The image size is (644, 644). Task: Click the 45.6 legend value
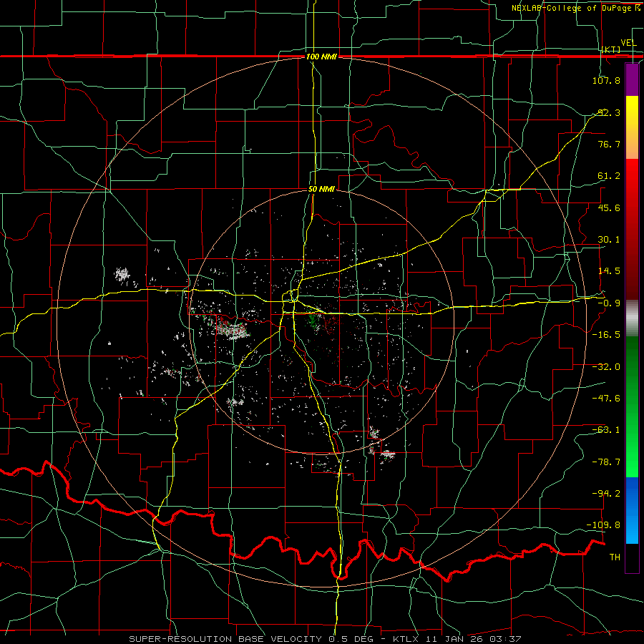pos(608,208)
